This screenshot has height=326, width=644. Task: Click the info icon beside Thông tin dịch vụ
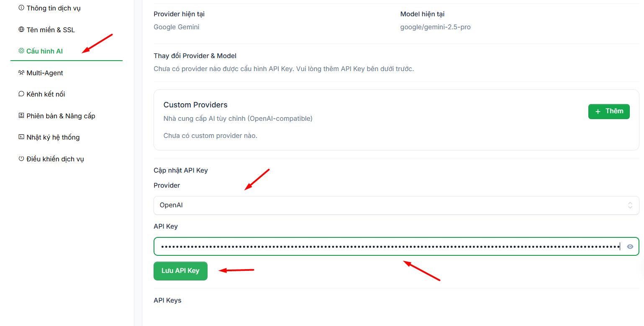[x=21, y=8]
